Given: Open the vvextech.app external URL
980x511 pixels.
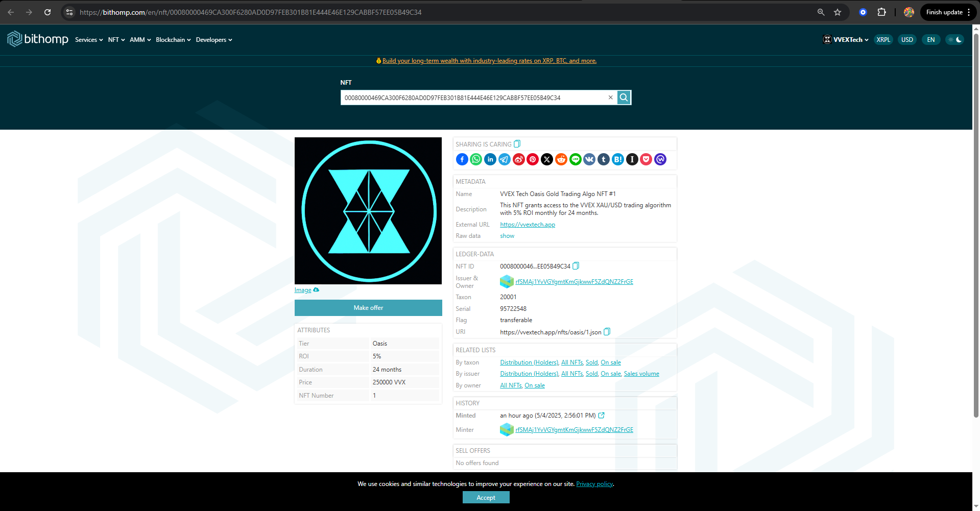Looking at the screenshot, I should pos(528,225).
